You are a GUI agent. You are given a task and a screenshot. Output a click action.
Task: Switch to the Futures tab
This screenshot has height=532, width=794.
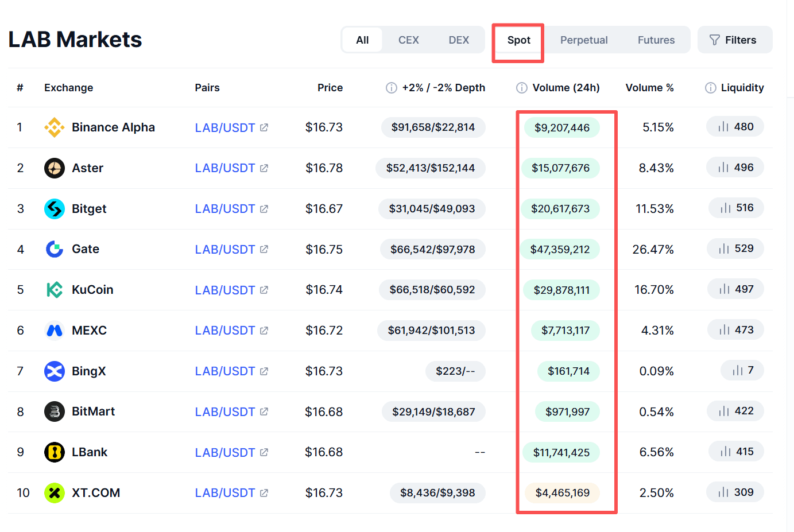(x=656, y=40)
